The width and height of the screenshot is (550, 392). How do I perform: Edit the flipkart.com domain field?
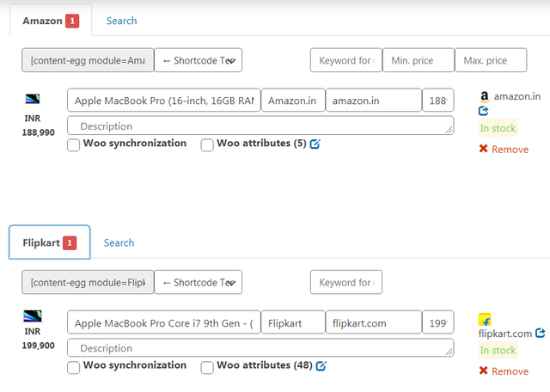(374, 322)
